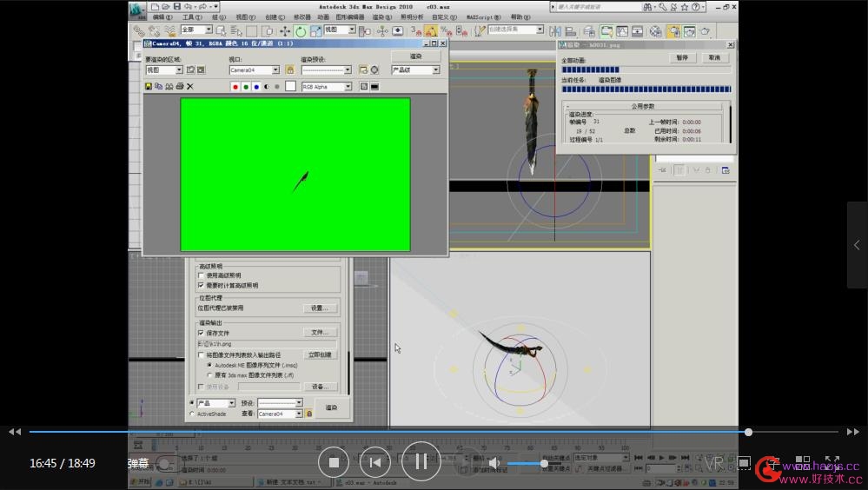Click the Open file icon in quick access toolbar

pyautogui.click(x=165, y=7)
